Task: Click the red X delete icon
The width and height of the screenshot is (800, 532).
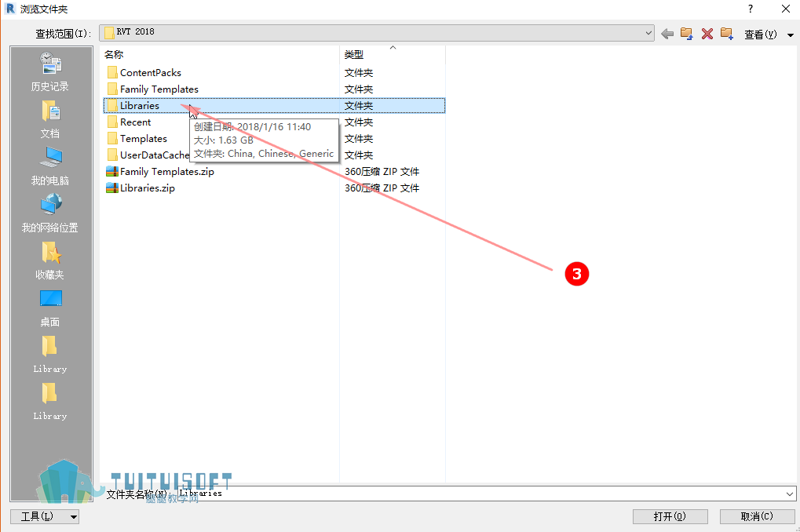Action: pos(707,35)
